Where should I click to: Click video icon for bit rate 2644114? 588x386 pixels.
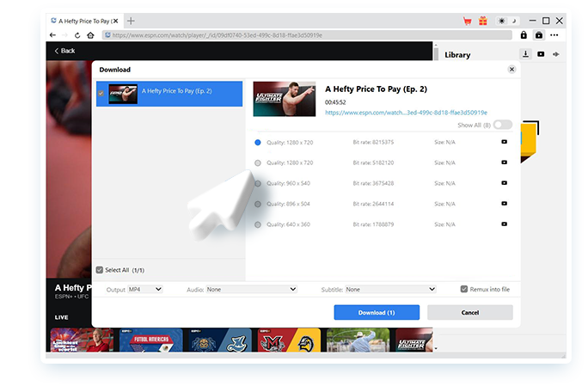(505, 203)
